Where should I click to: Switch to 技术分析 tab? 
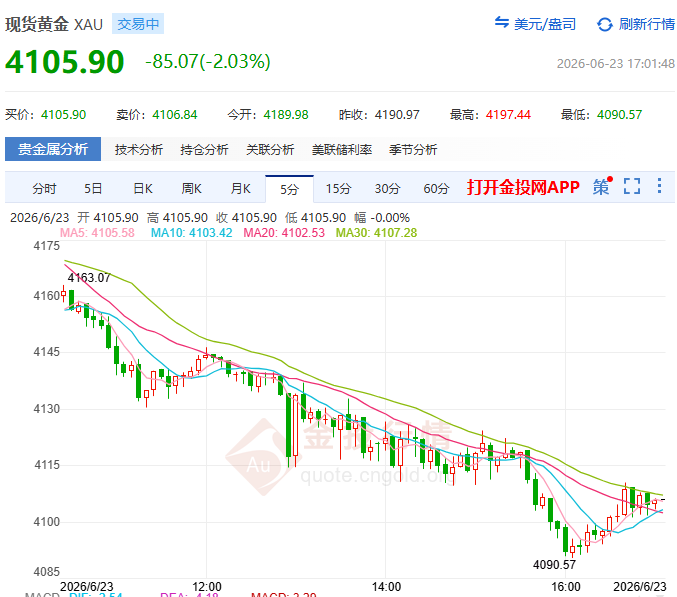coord(139,150)
